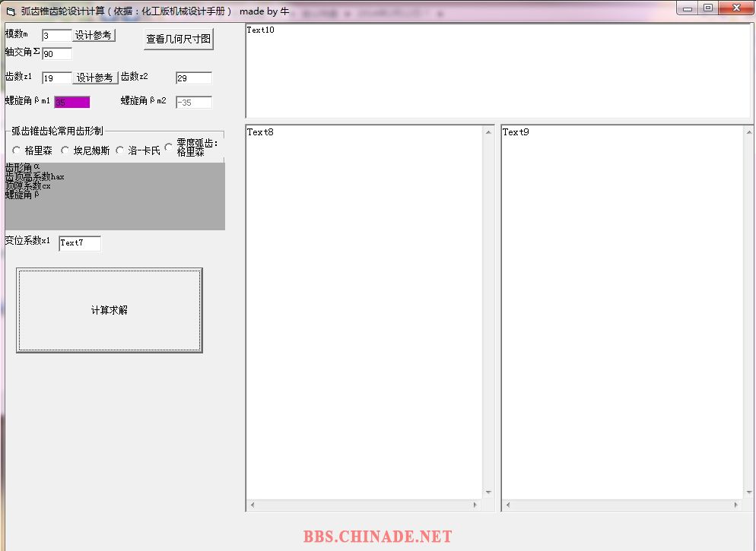Click Text9 horizontal scrollbar right arrow
The height and width of the screenshot is (551, 756).
tap(735, 505)
